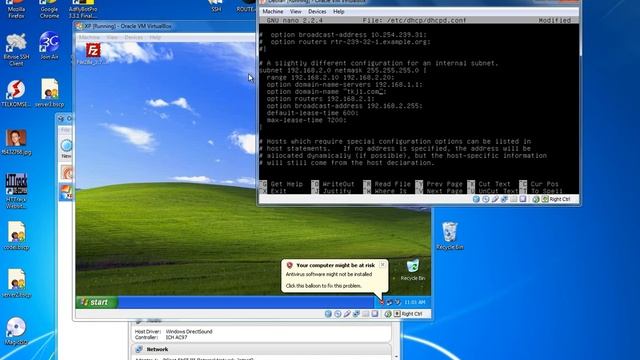This screenshot has width=640, height=360.
Task: Select the Join Air desktop icon
Action: (49, 46)
